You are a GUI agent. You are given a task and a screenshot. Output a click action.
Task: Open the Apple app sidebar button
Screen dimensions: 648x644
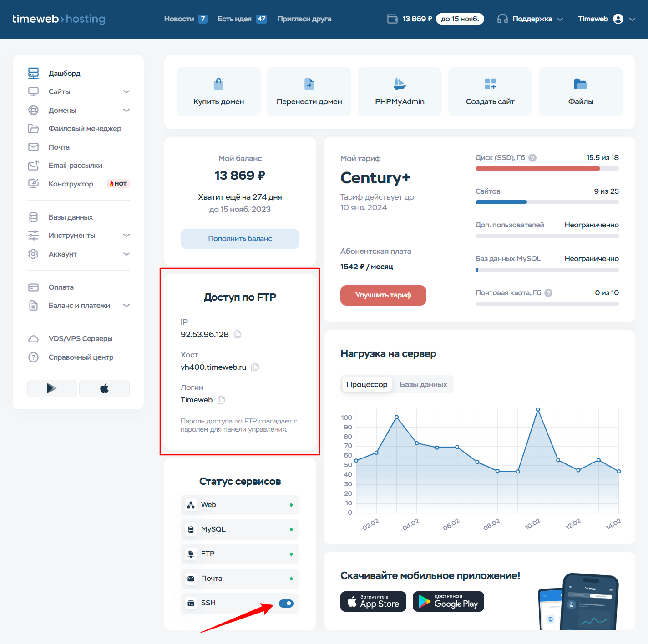pos(104,388)
